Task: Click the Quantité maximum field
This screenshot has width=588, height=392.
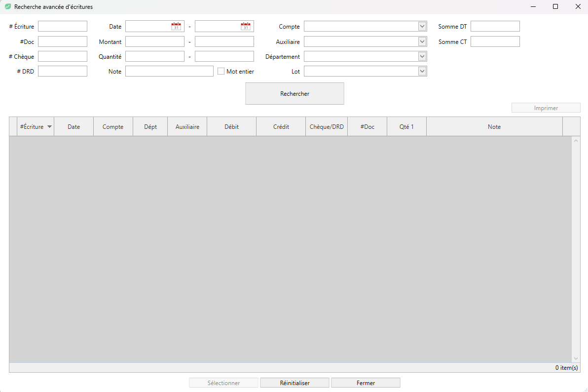Action: click(x=224, y=56)
